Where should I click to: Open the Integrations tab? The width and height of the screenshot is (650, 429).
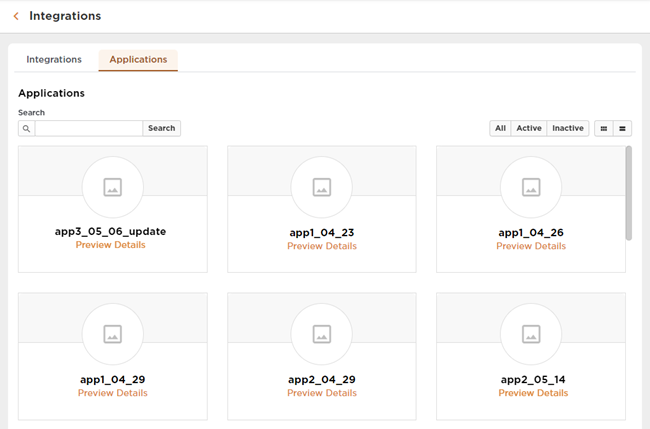(x=54, y=60)
